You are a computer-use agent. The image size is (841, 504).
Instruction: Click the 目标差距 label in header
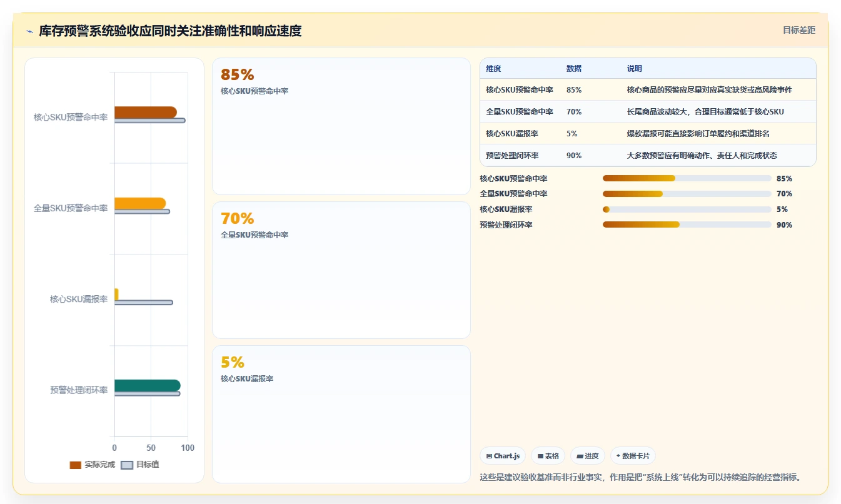click(799, 30)
